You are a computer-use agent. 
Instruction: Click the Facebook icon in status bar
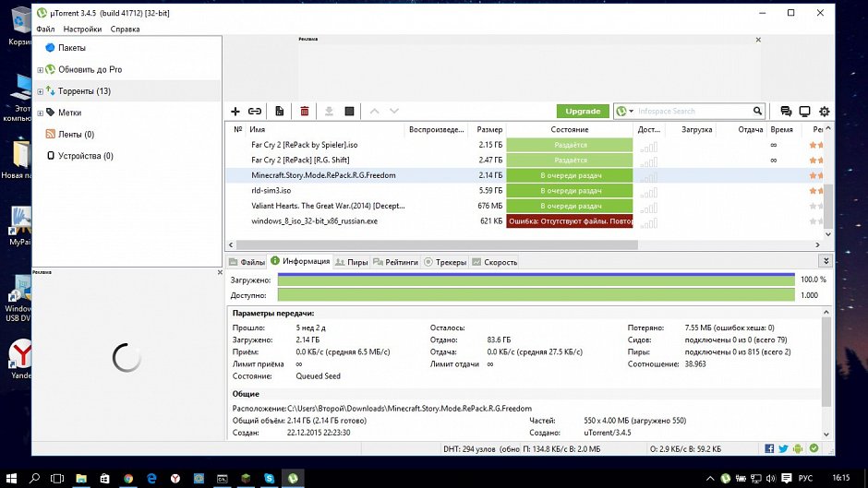click(769, 448)
